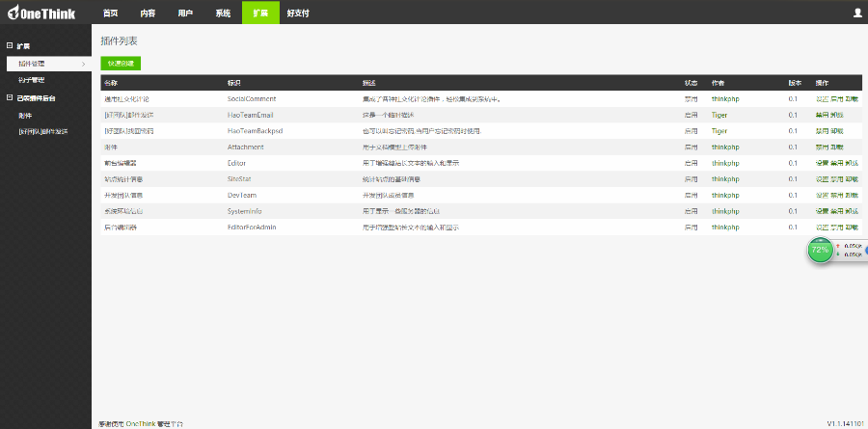Click 禁用 for DevTeam plugin

tap(836, 196)
